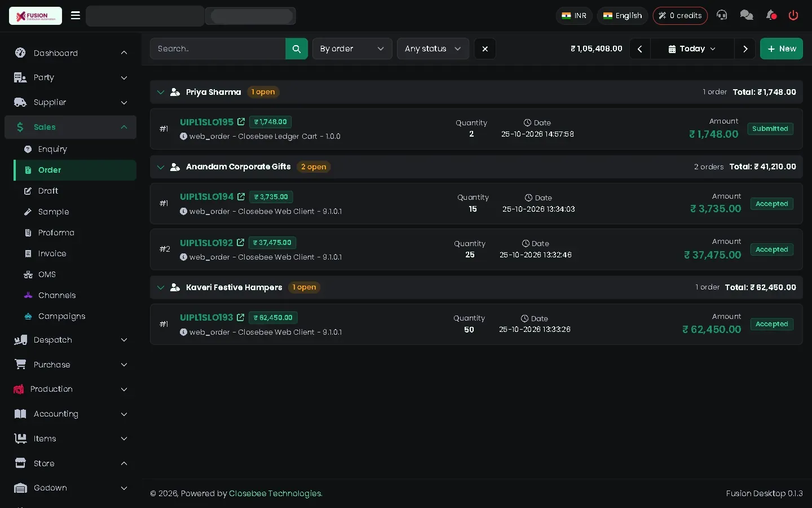
Task: Click the green search magnifier button
Action: coord(297,49)
